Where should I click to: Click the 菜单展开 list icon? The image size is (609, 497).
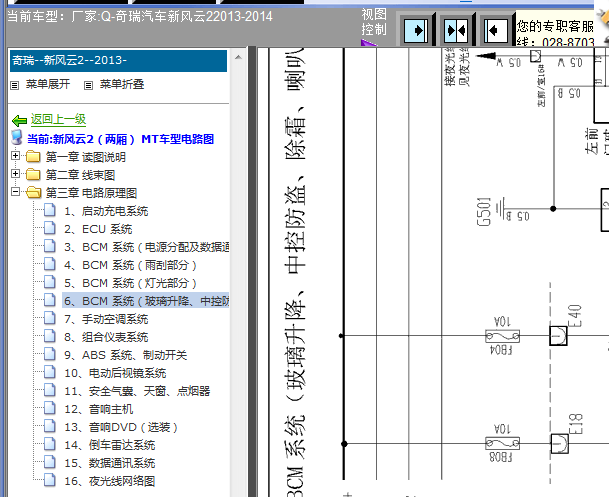click(x=14, y=85)
